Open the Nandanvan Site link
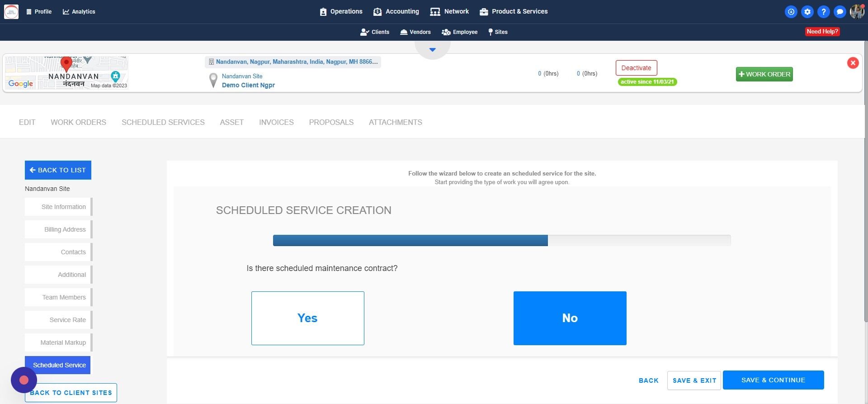868x404 pixels. pos(242,76)
